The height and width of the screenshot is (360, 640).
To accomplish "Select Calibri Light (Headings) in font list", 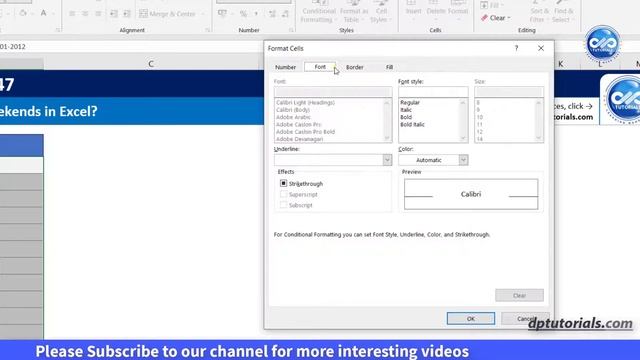I will 305,102.
